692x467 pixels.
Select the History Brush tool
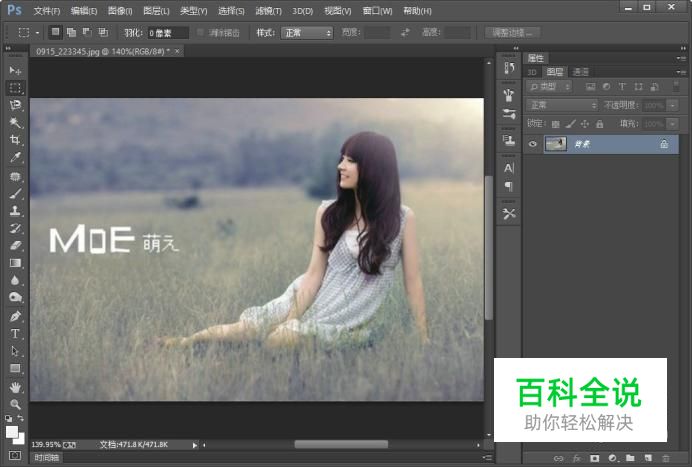15,228
